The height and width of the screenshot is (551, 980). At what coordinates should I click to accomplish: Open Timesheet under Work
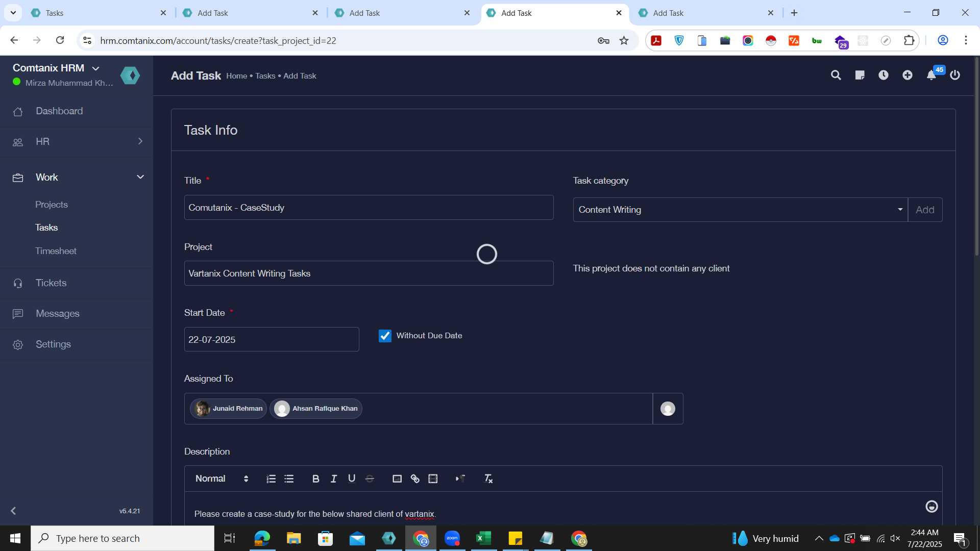[x=56, y=251]
